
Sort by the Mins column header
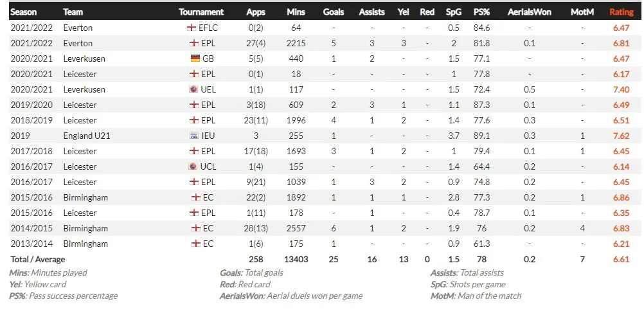coord(296,12)
